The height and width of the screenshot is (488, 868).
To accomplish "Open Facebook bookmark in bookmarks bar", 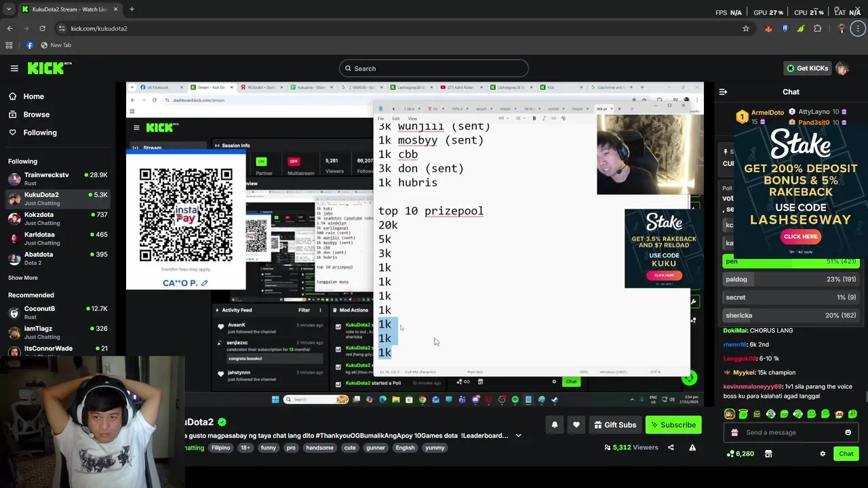I will pyautogui.click(x=30, y=45).
